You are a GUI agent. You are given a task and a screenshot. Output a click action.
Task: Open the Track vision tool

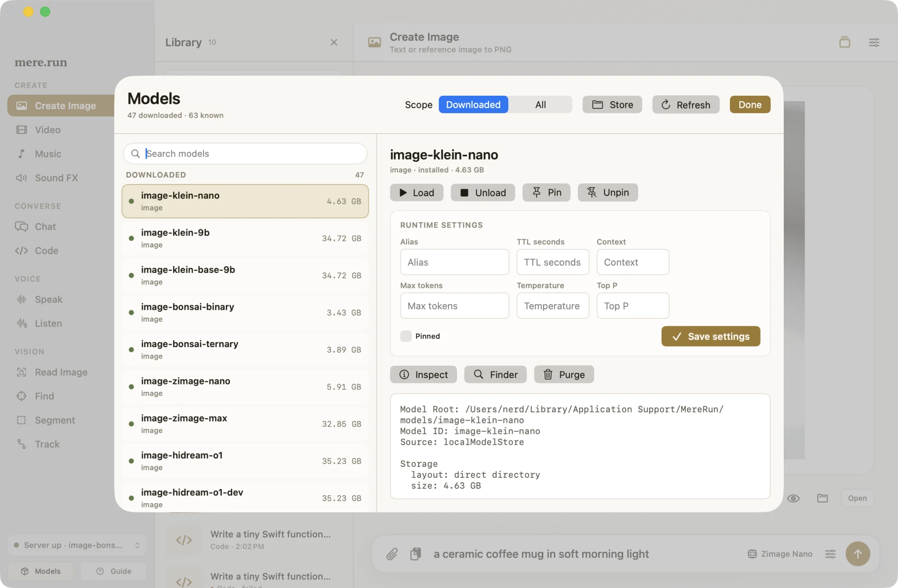[47, 444]
